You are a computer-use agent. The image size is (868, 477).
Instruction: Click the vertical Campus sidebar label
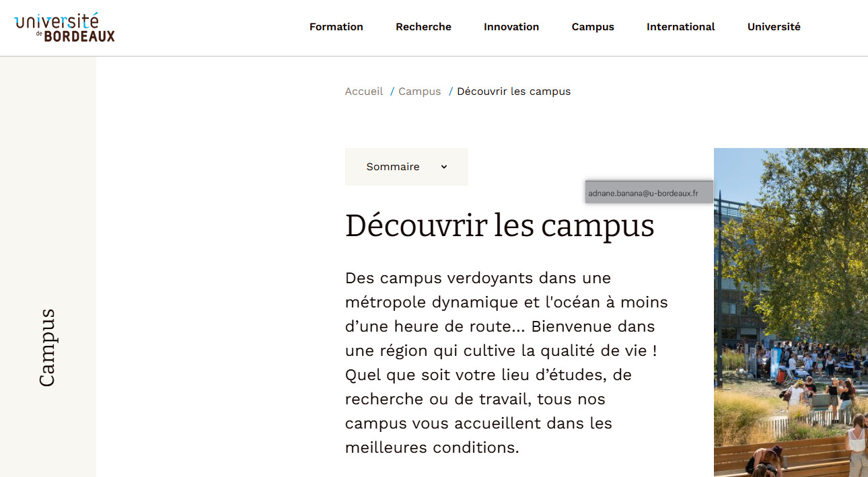click(x=46, y=348)
